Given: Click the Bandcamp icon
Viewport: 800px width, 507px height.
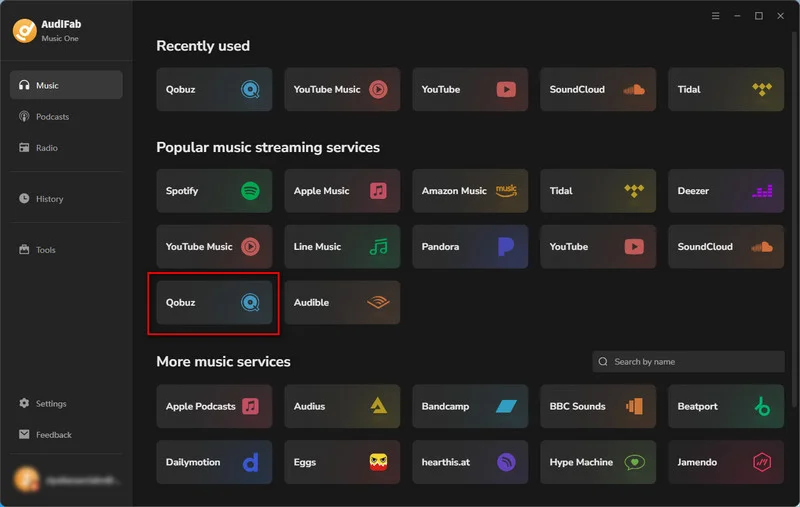Looking at the screenshot, I should [506, 406].
